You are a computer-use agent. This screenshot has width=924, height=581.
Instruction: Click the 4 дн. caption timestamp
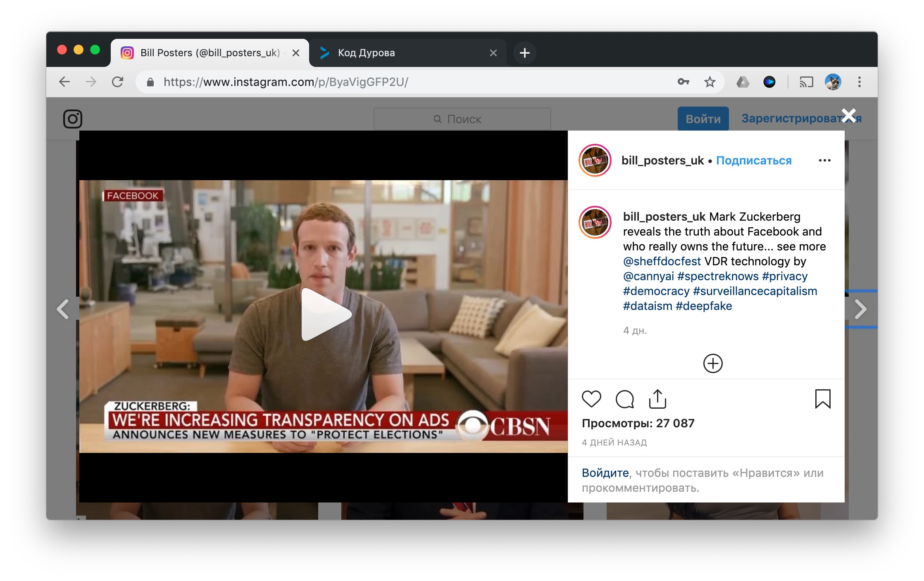point(635,331)
